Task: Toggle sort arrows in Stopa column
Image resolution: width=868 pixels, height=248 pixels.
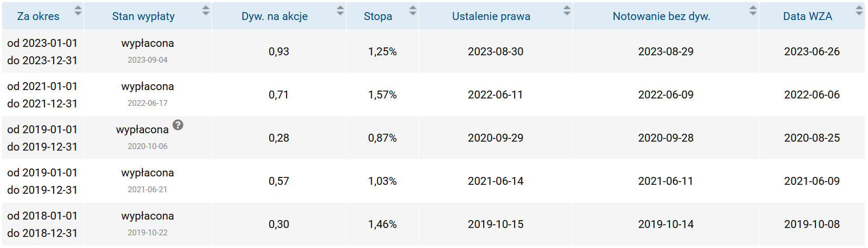Action: point(413,10)
